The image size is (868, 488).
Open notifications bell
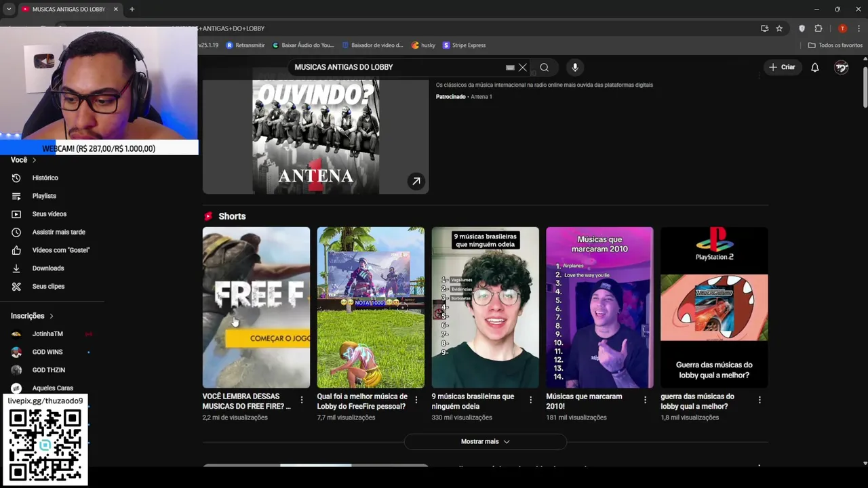click(815, 67)
